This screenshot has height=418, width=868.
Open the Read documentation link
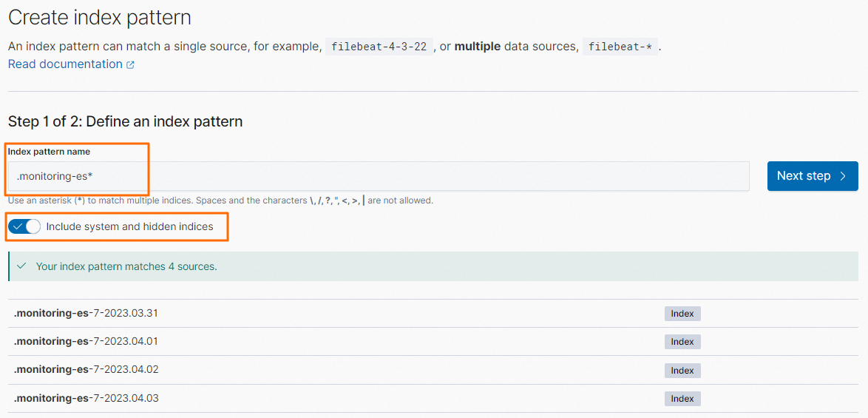[x=65, y=64]
